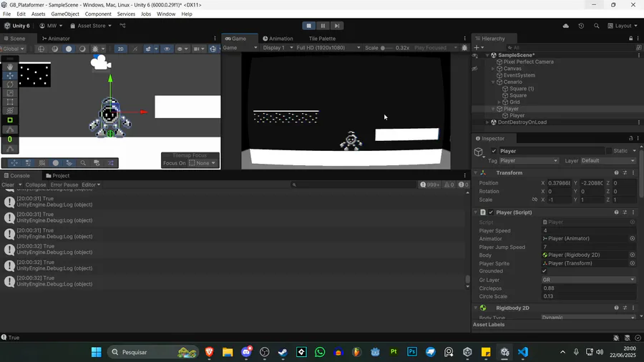This screenshot has width=644, height=362.
Task: Open the Layer Default dropdown
Action: 608,161
